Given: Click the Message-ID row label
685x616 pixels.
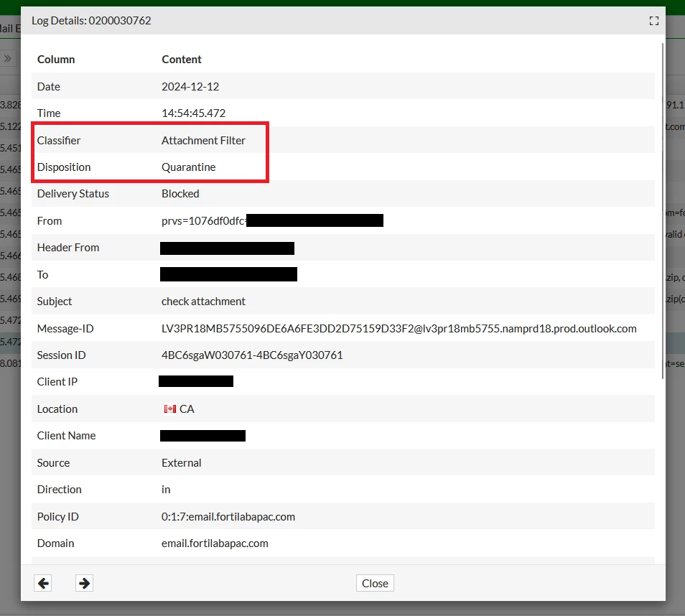Looking at the screenshot, I should (x=65, y=329).
